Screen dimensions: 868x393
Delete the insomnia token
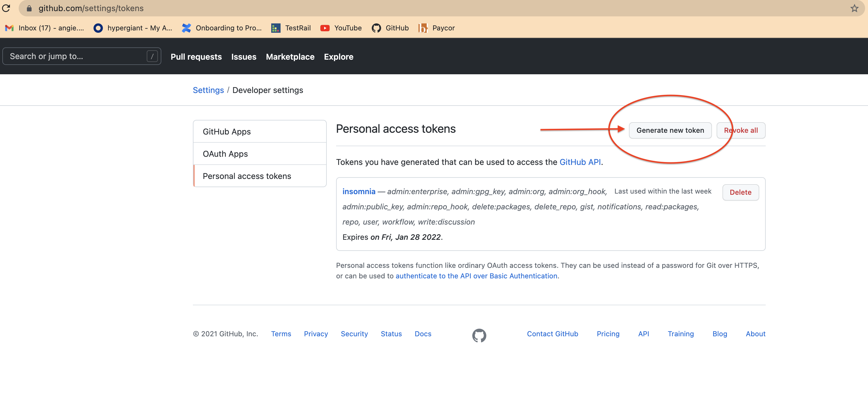point(740,192)
